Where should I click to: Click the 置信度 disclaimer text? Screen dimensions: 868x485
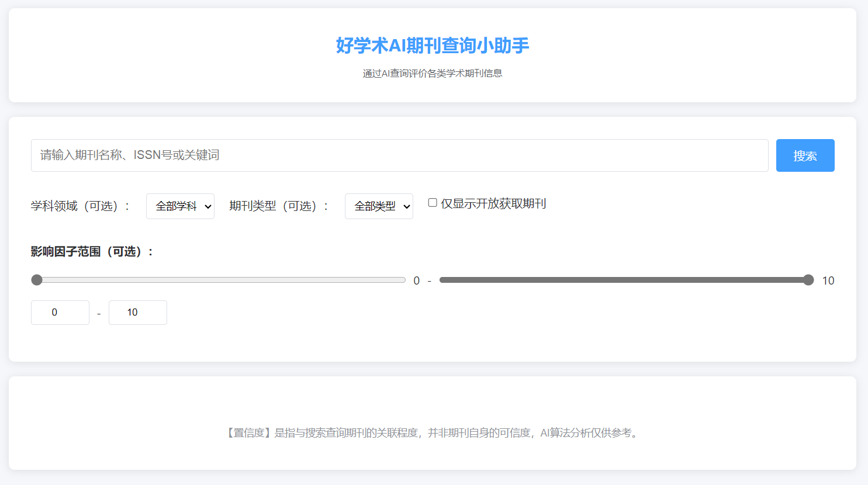tap(434, 434)
